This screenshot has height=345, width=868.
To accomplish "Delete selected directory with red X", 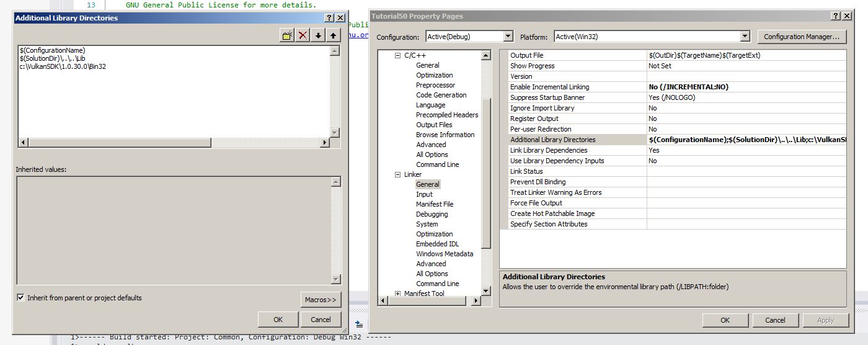I will (x=303, y=35).
